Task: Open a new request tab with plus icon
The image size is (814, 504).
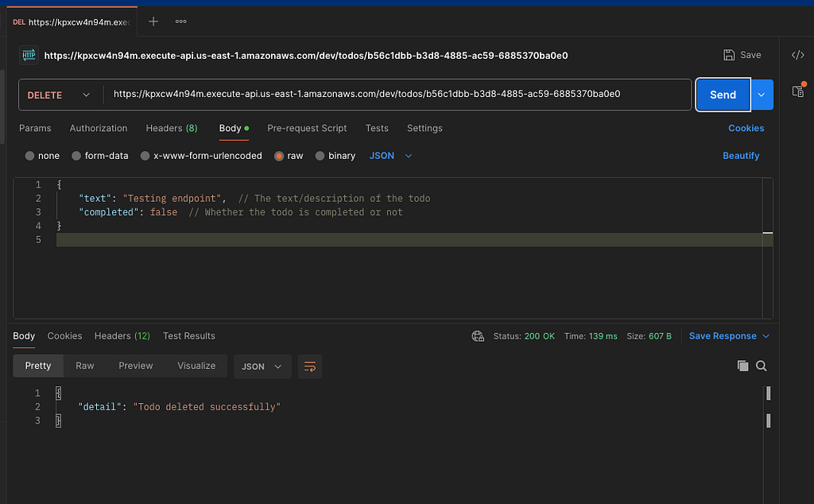Action: [153, 21]
